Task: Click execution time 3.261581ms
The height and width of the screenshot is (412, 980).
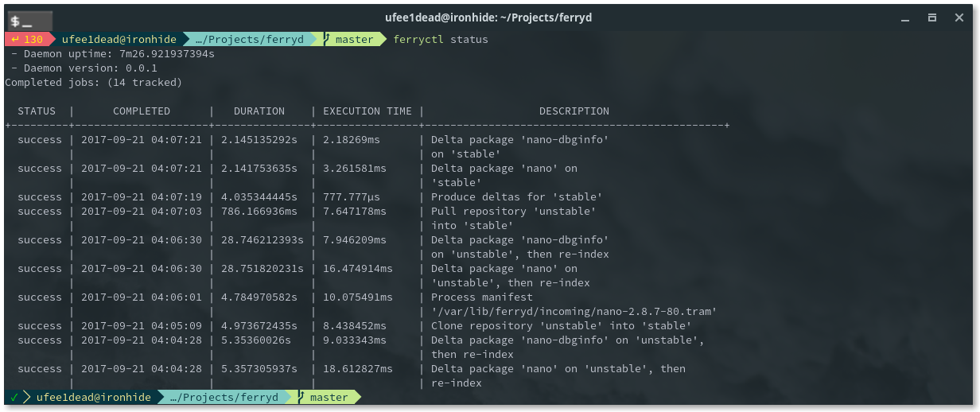Action: 355,168
